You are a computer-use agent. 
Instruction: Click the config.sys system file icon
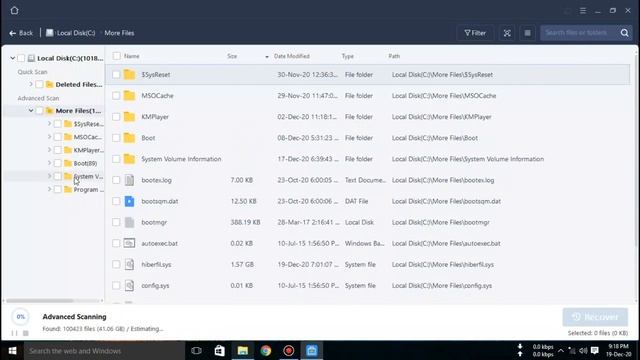click(x=129, y=285)
